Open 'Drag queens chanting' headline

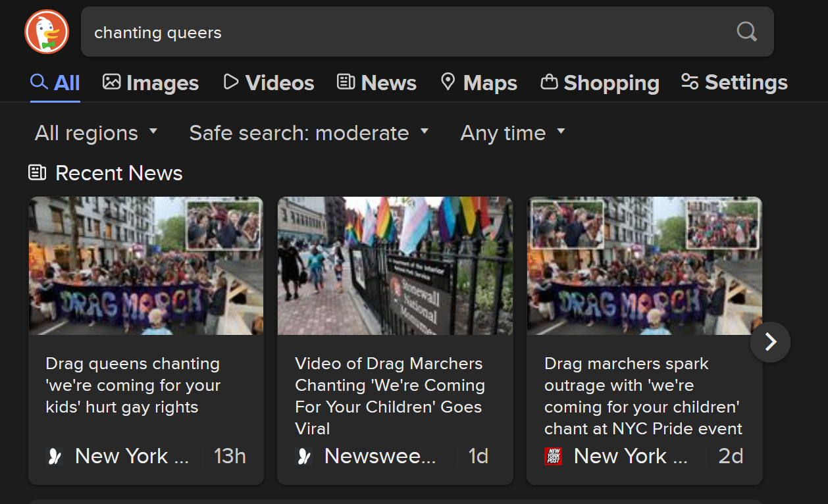pos(133,386)
